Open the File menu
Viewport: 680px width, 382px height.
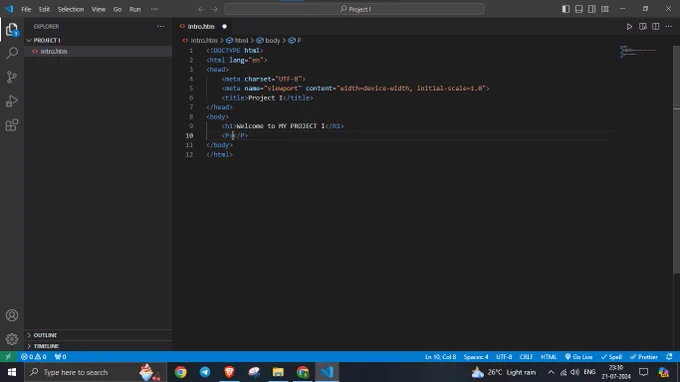pyautogui.click(x=26, y=9)
